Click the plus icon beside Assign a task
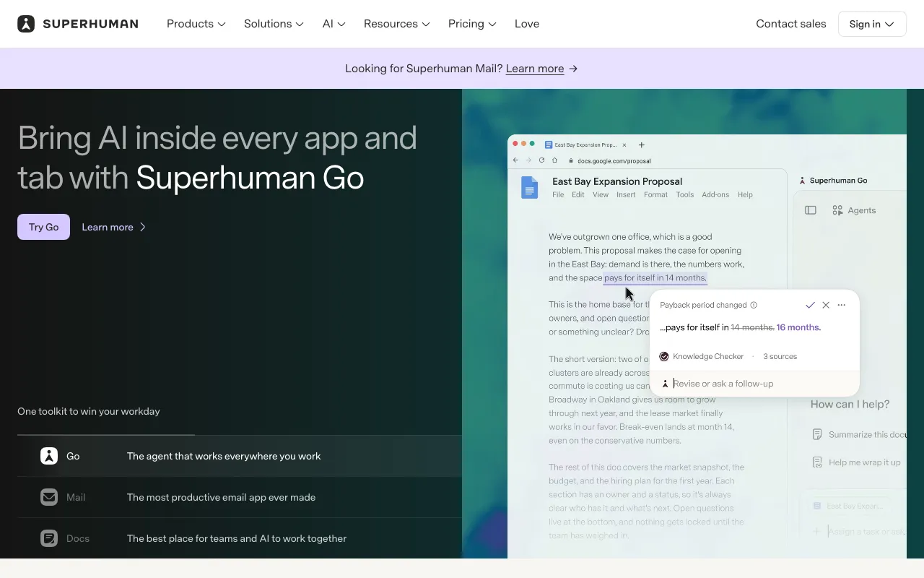Screen dimensions: 924x578 tap(816, 531)
